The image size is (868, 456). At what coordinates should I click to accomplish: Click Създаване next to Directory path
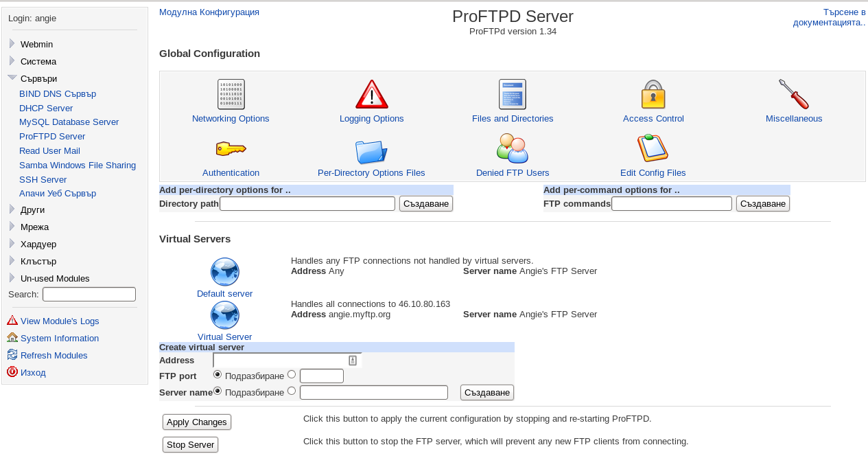coord(426,203)
